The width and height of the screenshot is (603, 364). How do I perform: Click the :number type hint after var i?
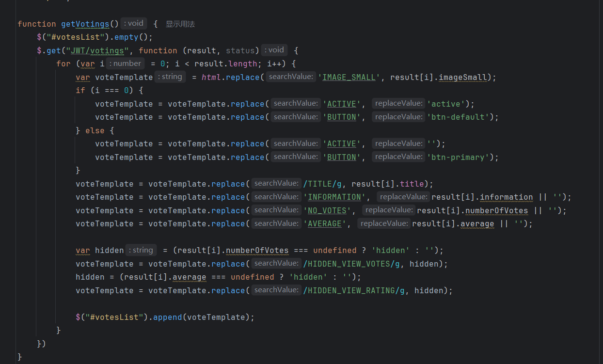click(125, 63)
